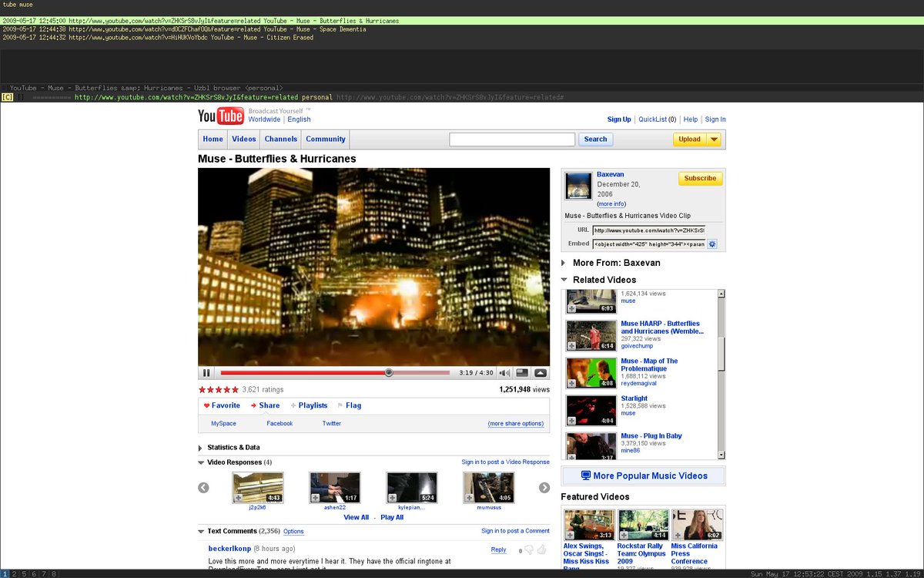Image resolution: width=924 pixels, height=578 pixels.
Task: Open embed customization gear icon
Action: [x=711, y=244]
